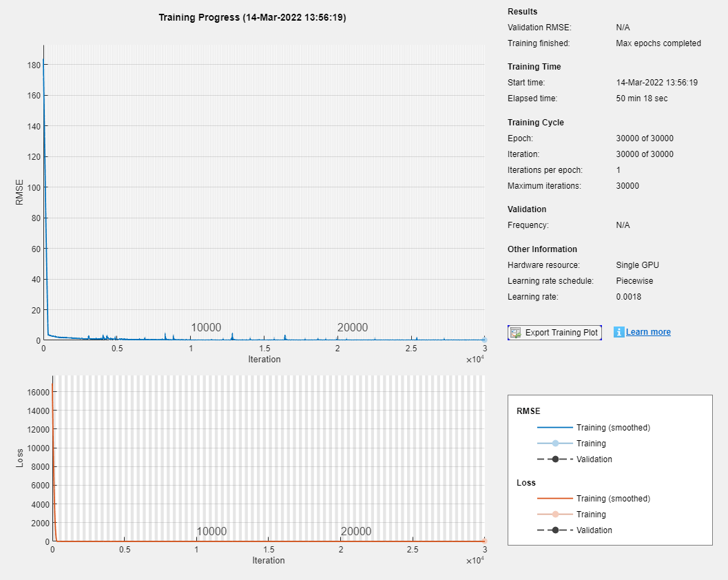Open the Learn more link
The image size is (728, 580).
648,332
